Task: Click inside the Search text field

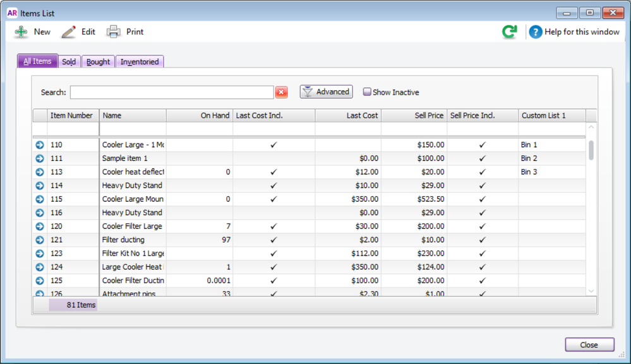Action: tap(171, 93)
